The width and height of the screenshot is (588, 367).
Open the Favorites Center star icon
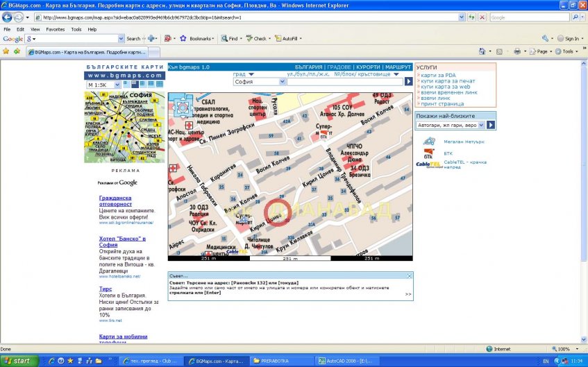click(6, 51)
